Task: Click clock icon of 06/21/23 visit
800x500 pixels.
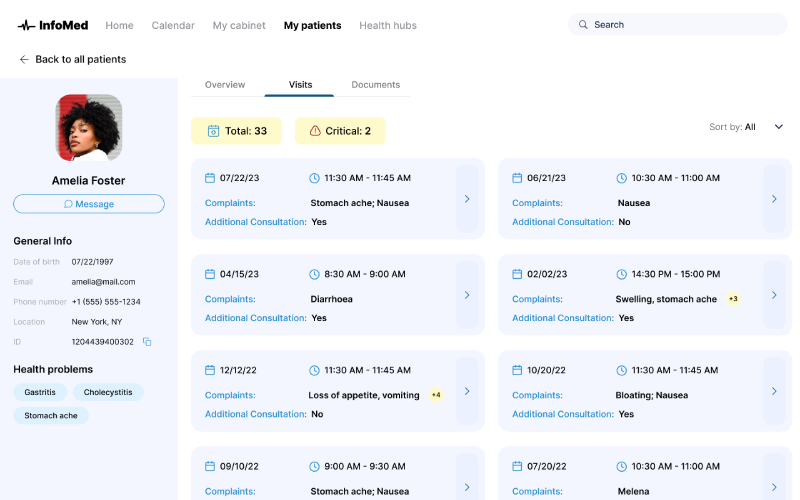Action: click(x=621, y=178)
